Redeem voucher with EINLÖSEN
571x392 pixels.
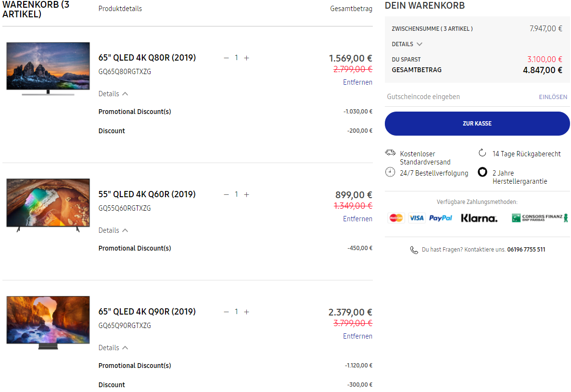553,97
